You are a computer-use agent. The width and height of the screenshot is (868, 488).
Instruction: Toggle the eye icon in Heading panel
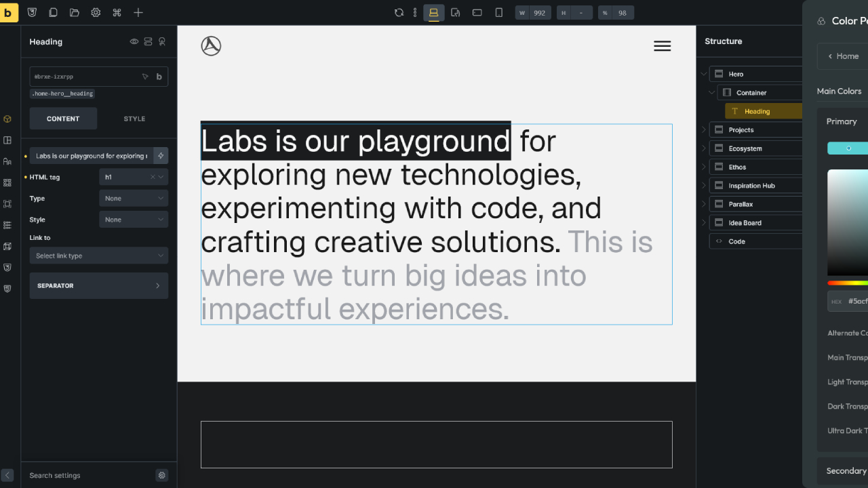click(134, 41)
